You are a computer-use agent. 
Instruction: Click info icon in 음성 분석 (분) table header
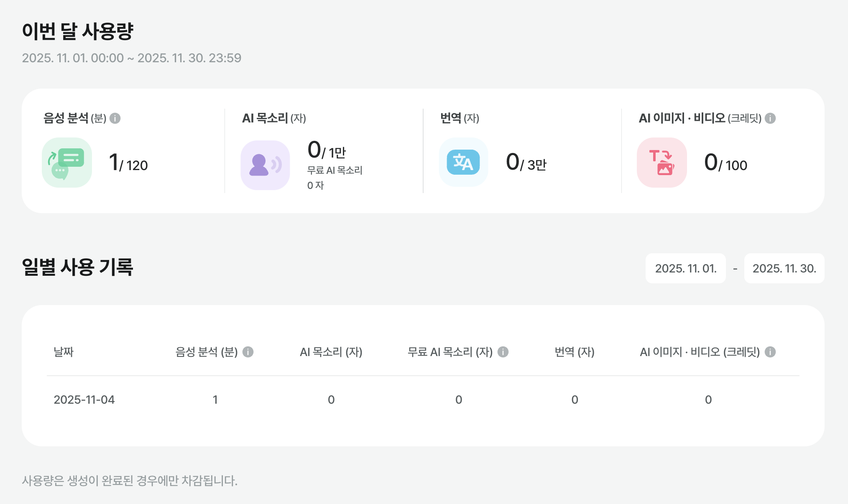248,352
